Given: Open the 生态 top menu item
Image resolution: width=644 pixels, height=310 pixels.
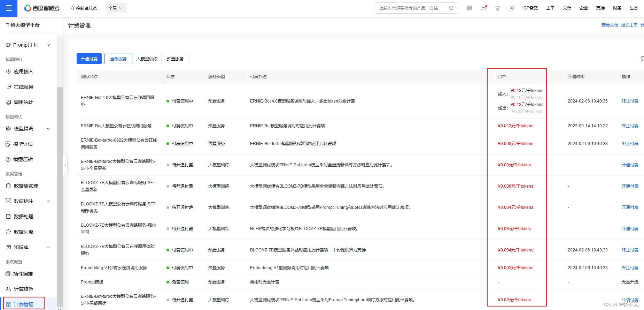Looking at the screenshot, I should tap(634, 8).
